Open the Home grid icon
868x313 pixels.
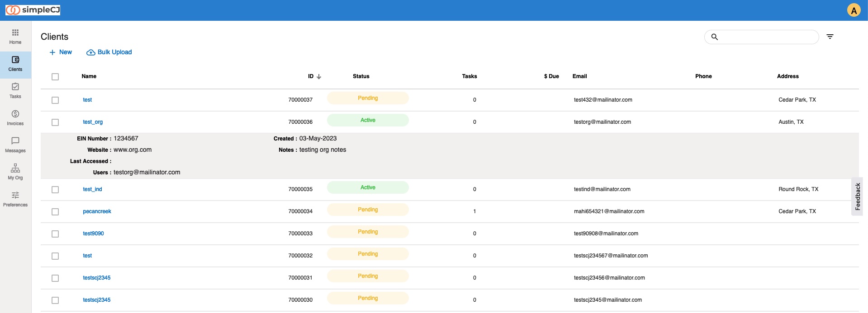pyautogui.click(x=15, y=33)
